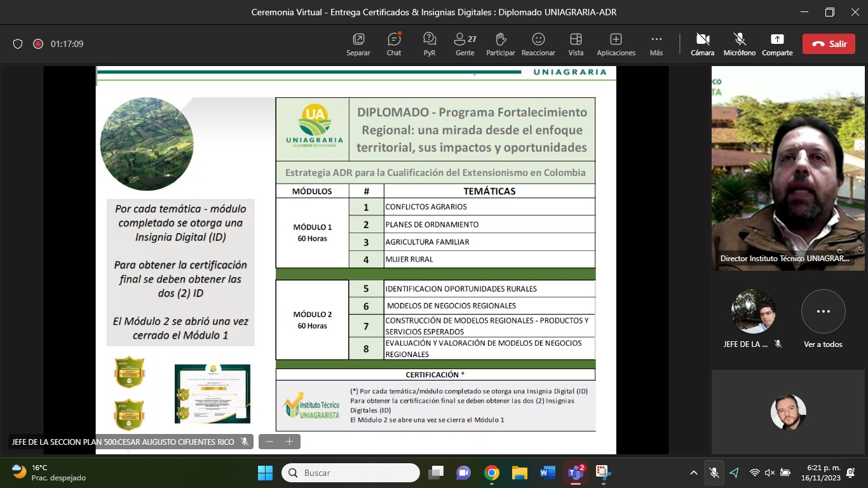The height and width of the screenshot is (488, 868).
Task: Toggle the system mic mute tray icon
Action: pyautogui.click(x=714, y=473)
